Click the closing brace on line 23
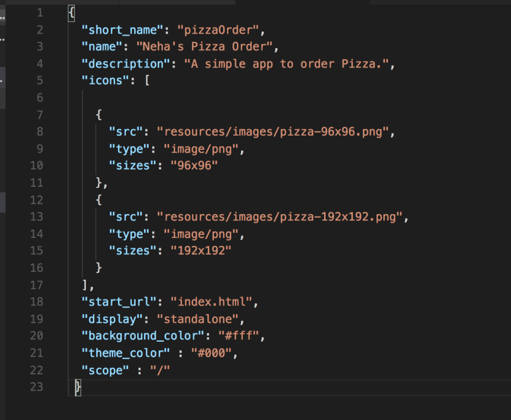511x420 pixels. [x=78, y=388]
